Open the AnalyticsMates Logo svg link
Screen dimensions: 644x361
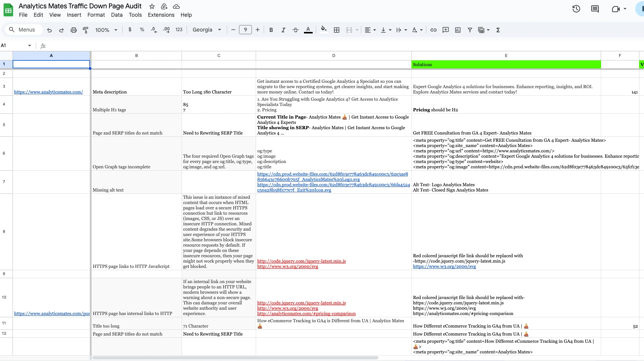(332, 177)
